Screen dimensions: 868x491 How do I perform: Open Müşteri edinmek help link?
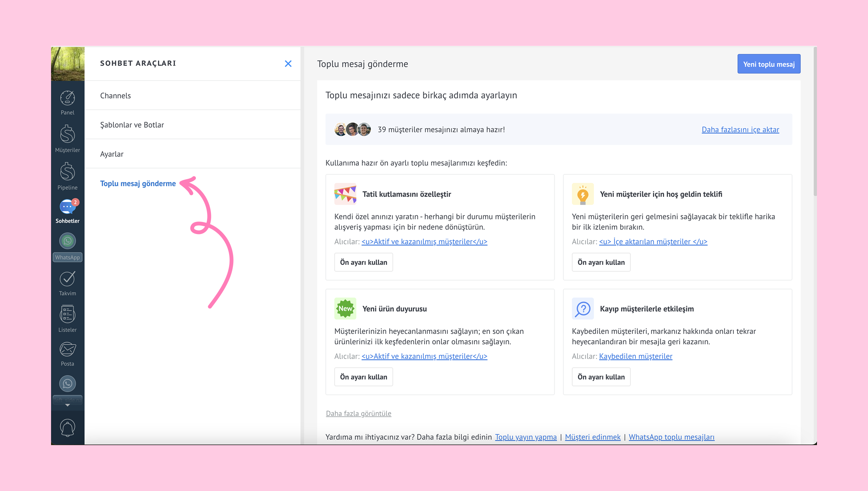pos(593,437)
